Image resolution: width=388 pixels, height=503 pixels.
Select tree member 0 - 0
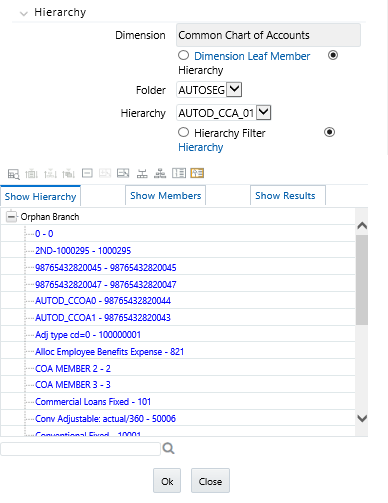pos(44,233)
